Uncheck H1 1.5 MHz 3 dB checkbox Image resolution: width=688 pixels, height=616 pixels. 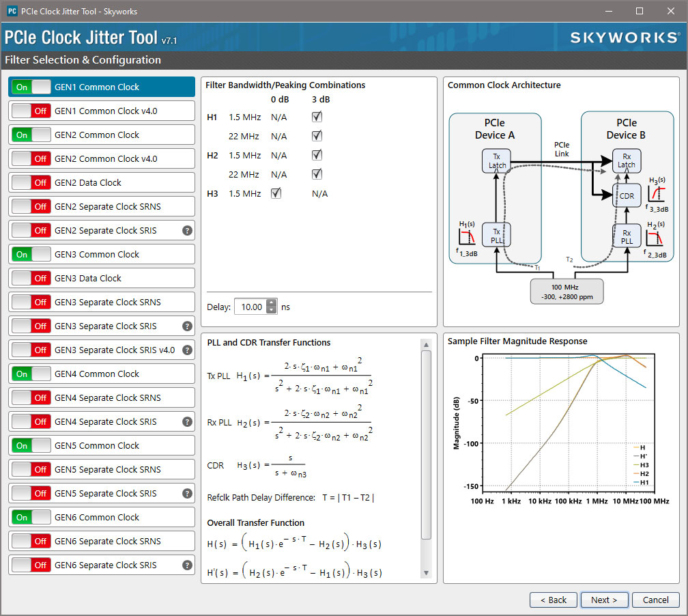click(317, 117)
